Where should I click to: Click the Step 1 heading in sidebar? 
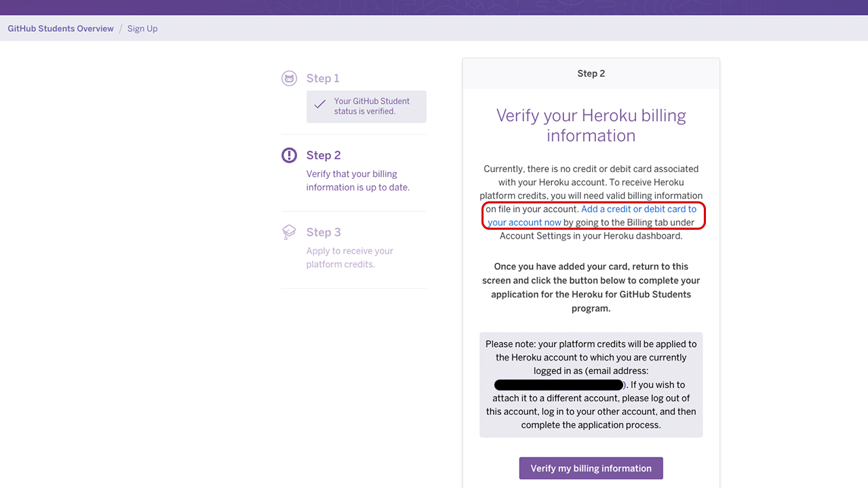coord(323,79)
